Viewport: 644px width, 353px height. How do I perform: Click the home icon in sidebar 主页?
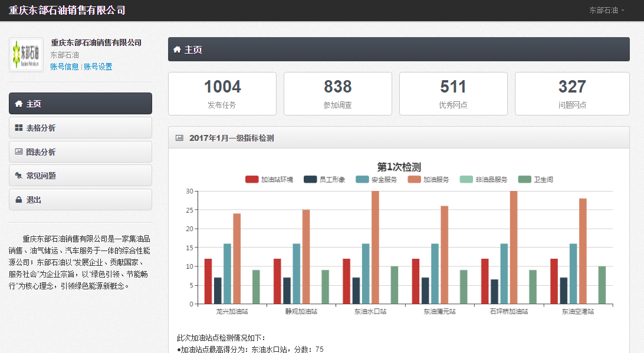coord(18,104)
